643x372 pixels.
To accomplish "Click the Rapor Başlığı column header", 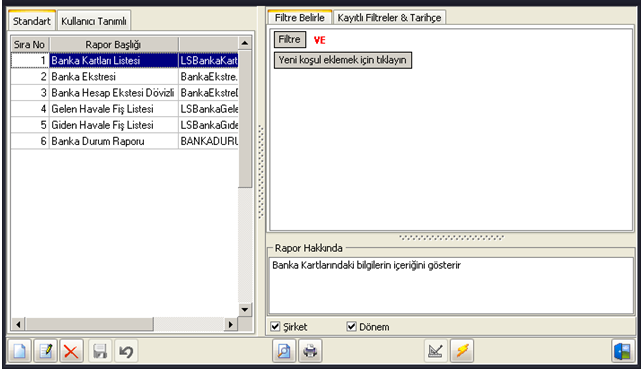I will tap(114, 44).
